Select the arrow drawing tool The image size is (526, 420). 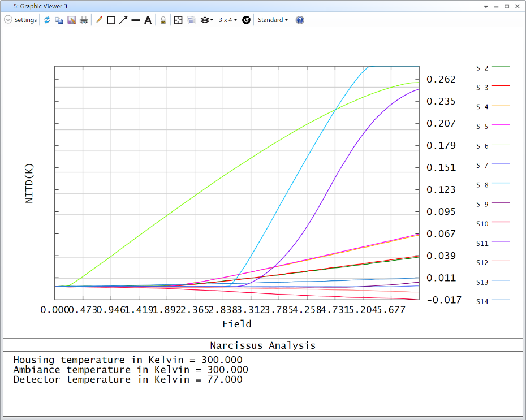(123, 20)
